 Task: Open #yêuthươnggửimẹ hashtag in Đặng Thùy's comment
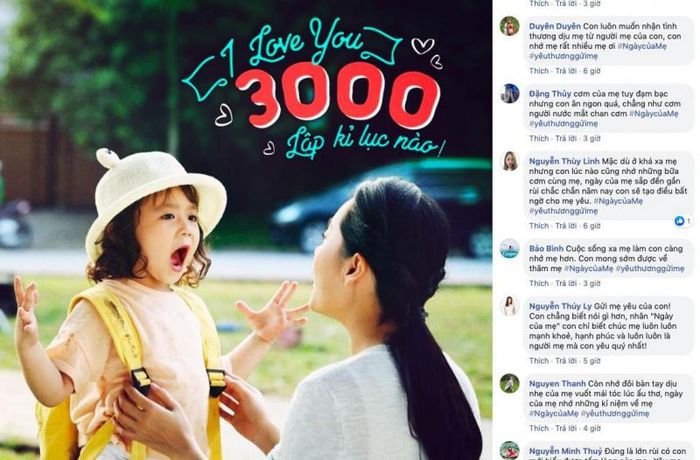click(563, 124)
